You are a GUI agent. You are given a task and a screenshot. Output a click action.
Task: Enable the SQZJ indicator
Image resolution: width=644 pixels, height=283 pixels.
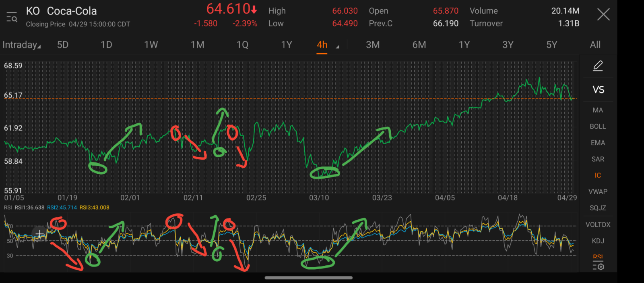click(598, 208)
